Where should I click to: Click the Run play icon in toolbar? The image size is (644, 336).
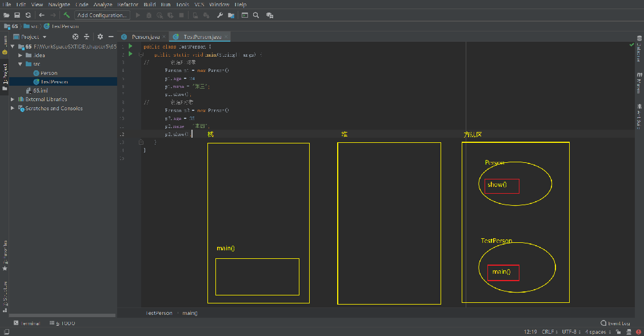point(138,15)
